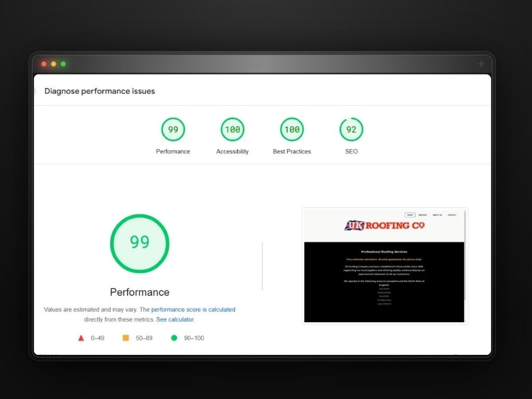Screen dimensions: 532x399
Task: Click the Performance 99 score gauge
Action: (x=173, y=129)
